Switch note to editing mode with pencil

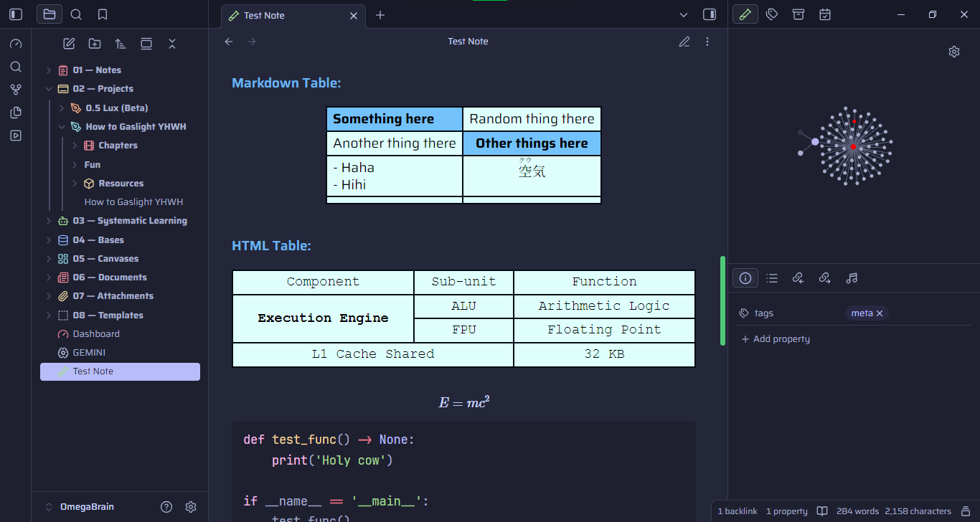pos(684,42)
